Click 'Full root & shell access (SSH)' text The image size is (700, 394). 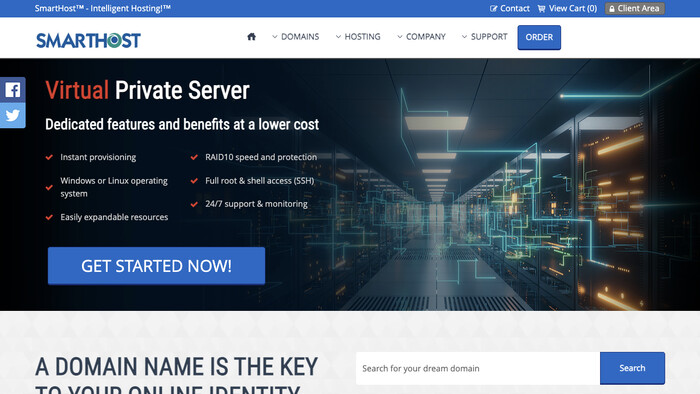coord(260,181)
